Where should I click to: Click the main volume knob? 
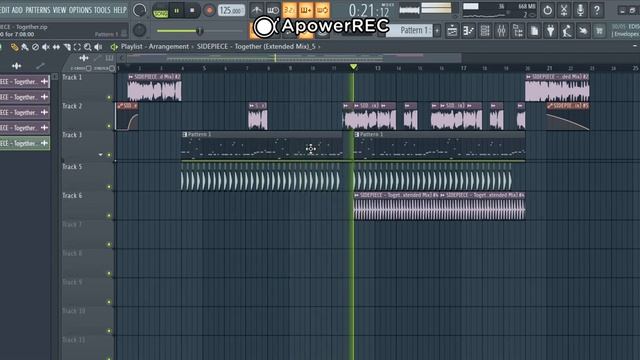pos(140,10)
